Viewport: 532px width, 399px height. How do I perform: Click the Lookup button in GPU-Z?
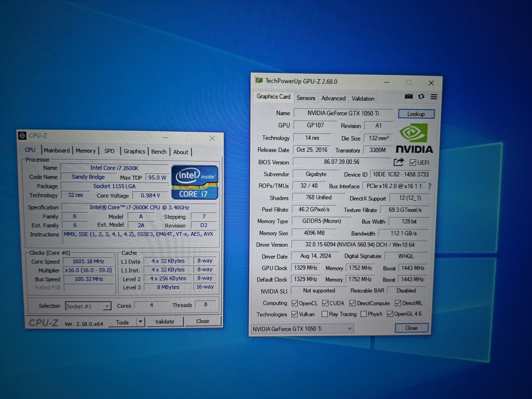point(416,114)
